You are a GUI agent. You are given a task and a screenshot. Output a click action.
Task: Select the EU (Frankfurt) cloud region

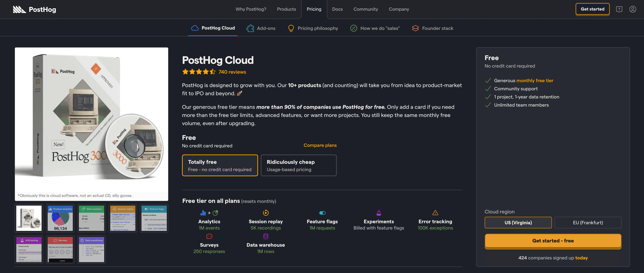click(x=588, y=222)
